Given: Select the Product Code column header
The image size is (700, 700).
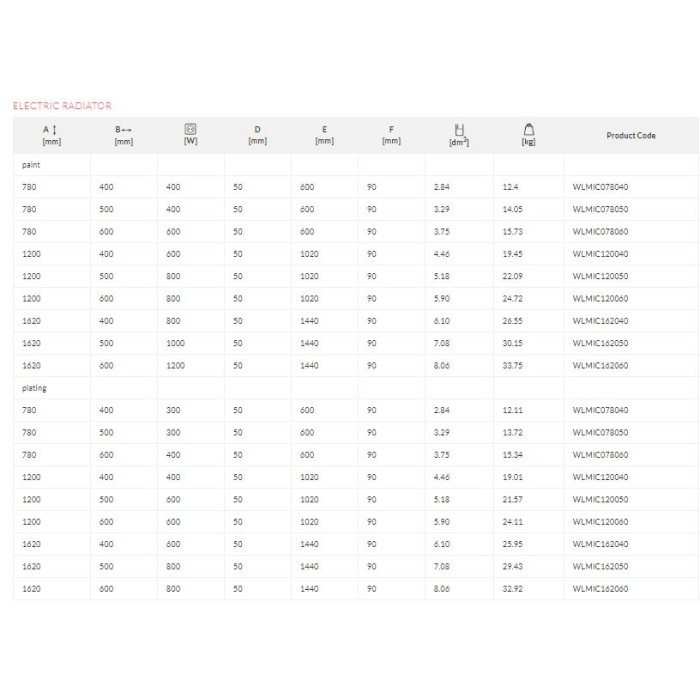Looking at the screenshot, I should coord(631,135).
